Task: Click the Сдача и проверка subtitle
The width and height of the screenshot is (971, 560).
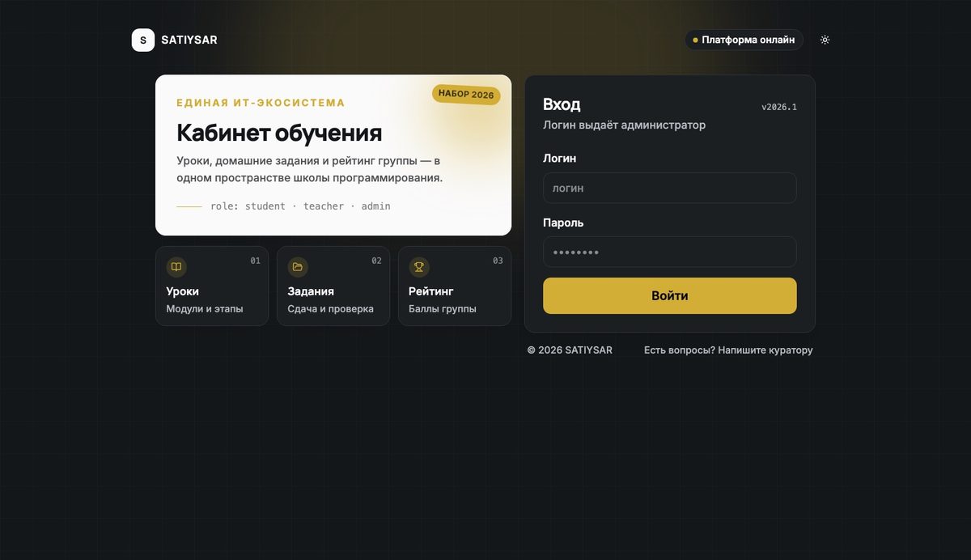Action: tap(331, 309)
